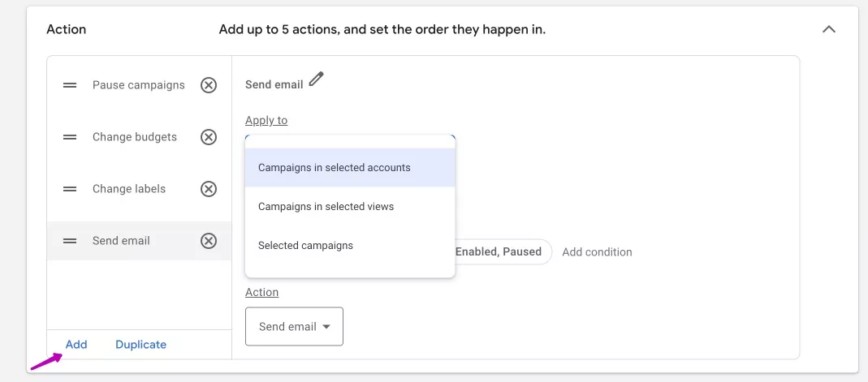Click the drag handle beside Pause campaigns

[70, 85]
